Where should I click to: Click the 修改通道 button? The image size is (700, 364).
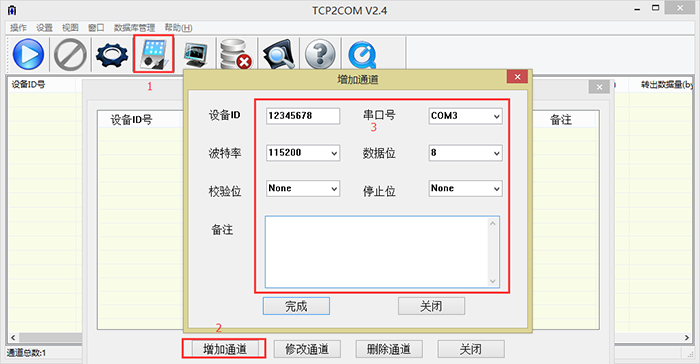coord(307,349)
